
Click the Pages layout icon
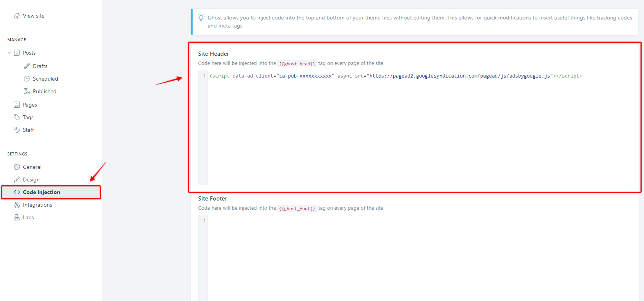[17, 105]
